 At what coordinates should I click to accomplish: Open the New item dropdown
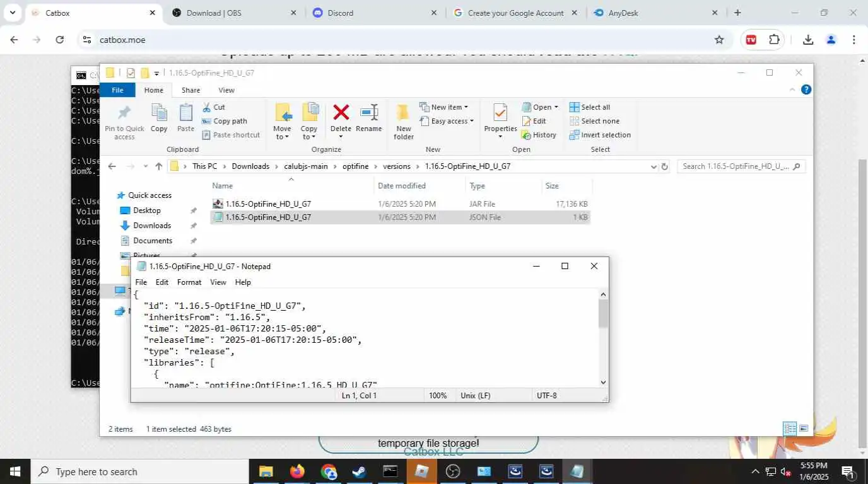click(x=444, y=107)
